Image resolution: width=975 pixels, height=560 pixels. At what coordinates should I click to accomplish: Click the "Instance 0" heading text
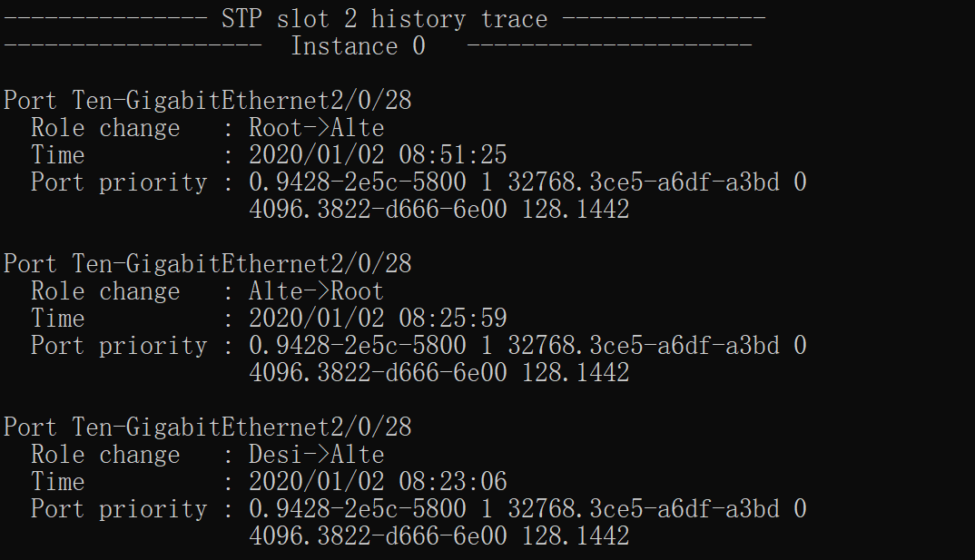point(358,46)
